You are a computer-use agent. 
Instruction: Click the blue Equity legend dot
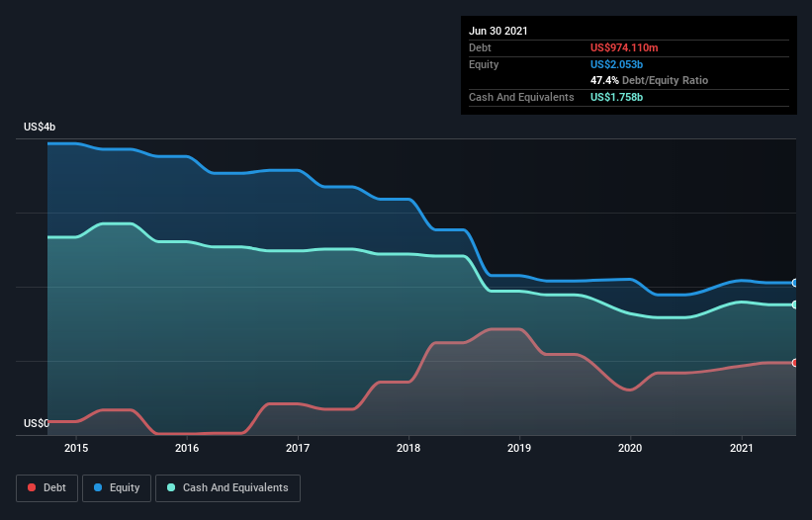[98, 487]
